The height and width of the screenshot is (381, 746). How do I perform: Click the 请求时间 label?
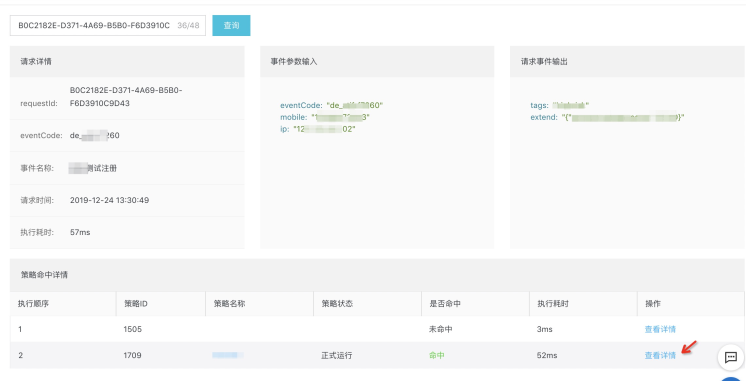coord(37,200)
